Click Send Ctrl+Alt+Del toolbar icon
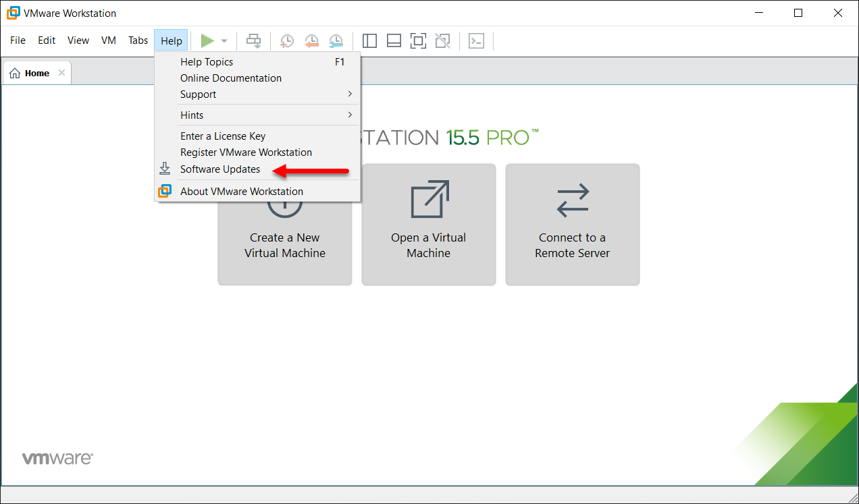Screen dimensions: 859x504 click(x=254, y=41)
